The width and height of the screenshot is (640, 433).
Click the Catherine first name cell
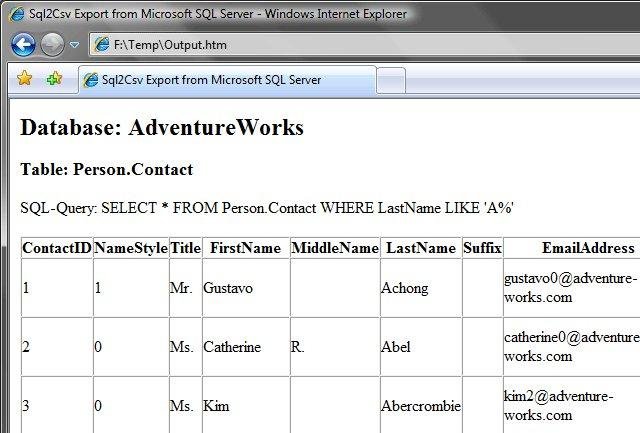(246, 347)
